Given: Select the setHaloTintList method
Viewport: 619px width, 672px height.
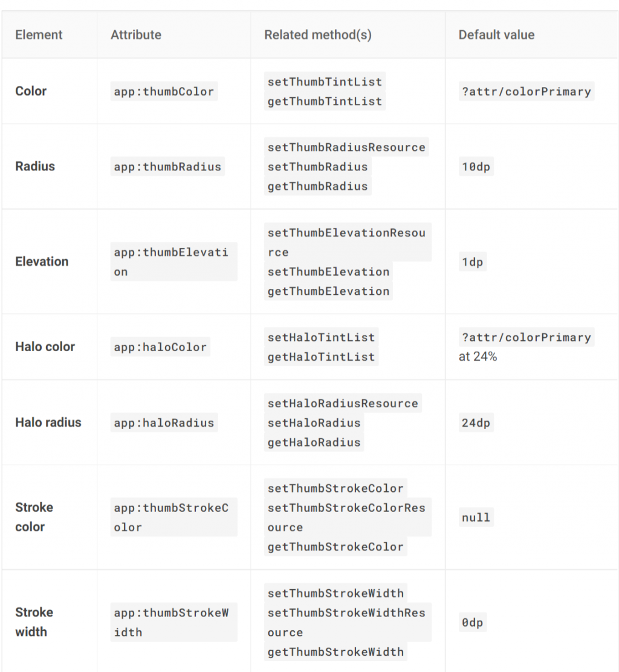Looking at the screenshot, I should [x=321, y=337].
